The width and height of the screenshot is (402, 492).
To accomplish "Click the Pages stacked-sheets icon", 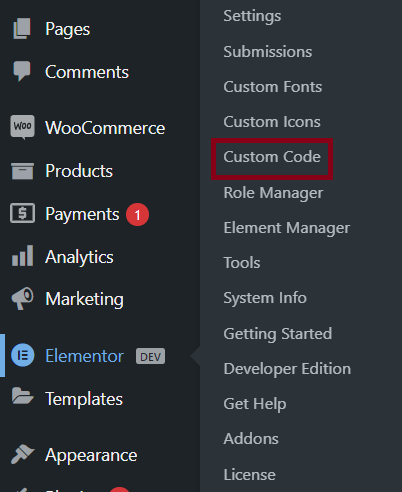I will [x=22, y=29].
